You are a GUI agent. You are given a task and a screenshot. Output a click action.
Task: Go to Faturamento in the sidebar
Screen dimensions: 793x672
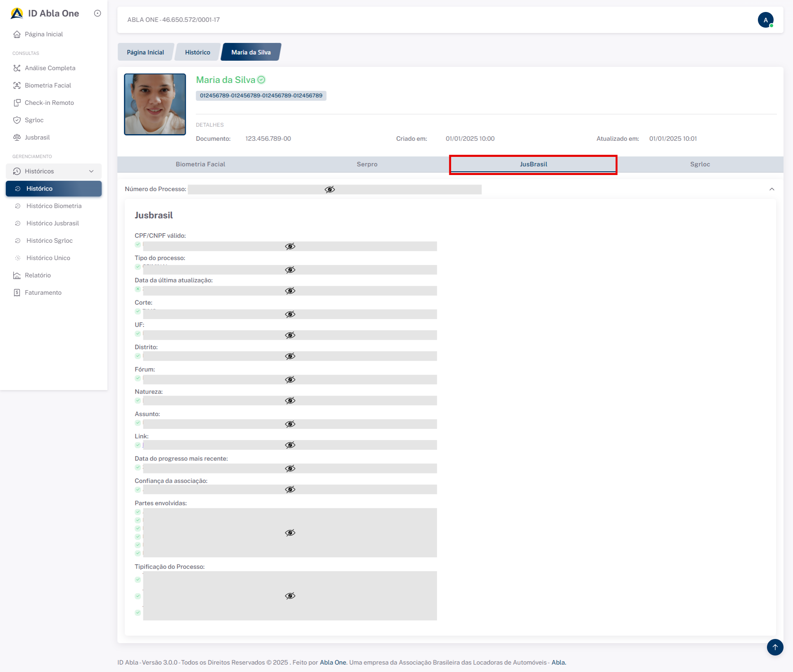tap(43, 293)
